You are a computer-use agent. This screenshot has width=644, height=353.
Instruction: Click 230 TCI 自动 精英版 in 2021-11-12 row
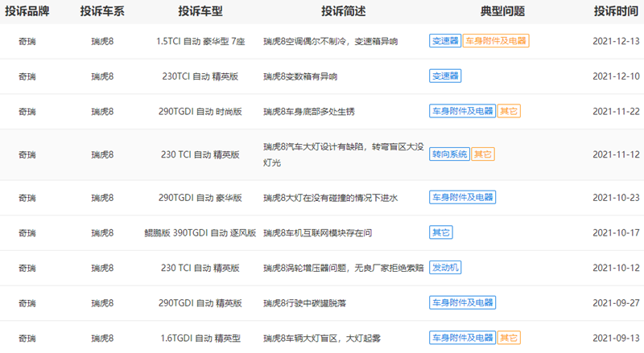(x=200, y=154)
